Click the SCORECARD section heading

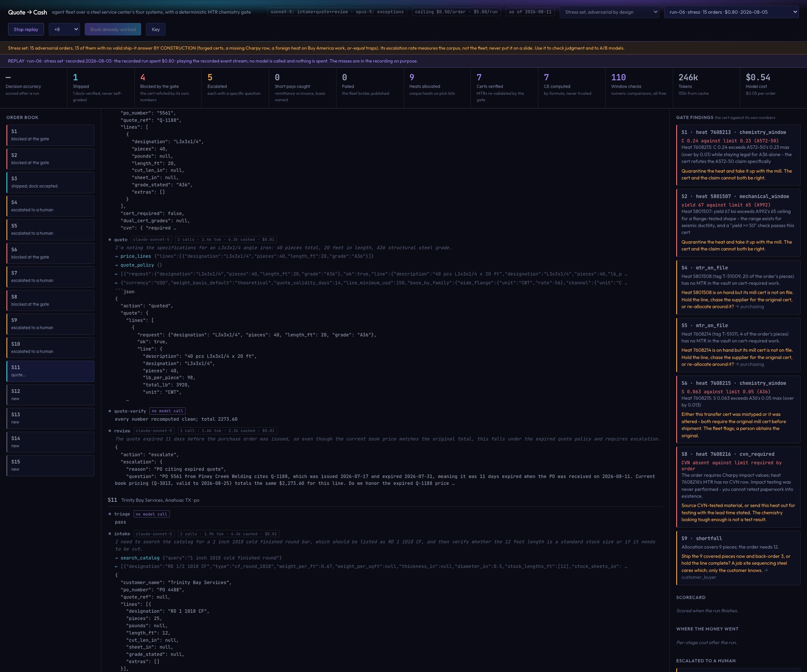(691, 597)
